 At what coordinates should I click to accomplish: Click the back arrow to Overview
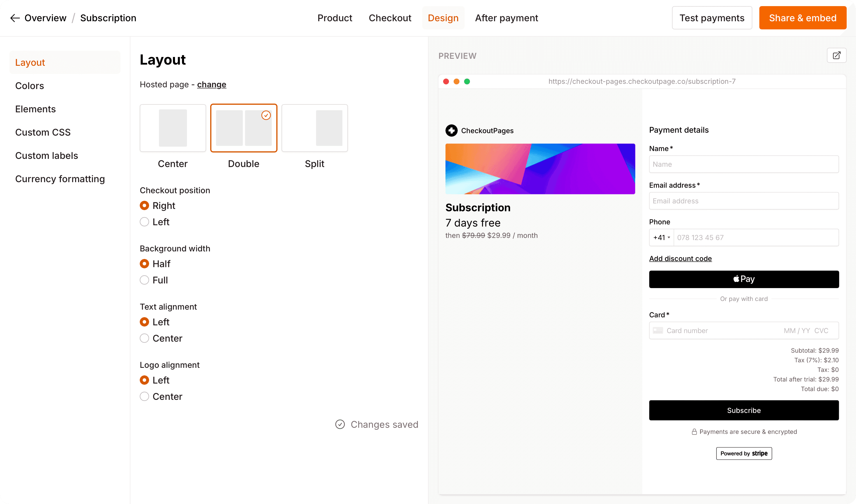(x=15, y=18)
